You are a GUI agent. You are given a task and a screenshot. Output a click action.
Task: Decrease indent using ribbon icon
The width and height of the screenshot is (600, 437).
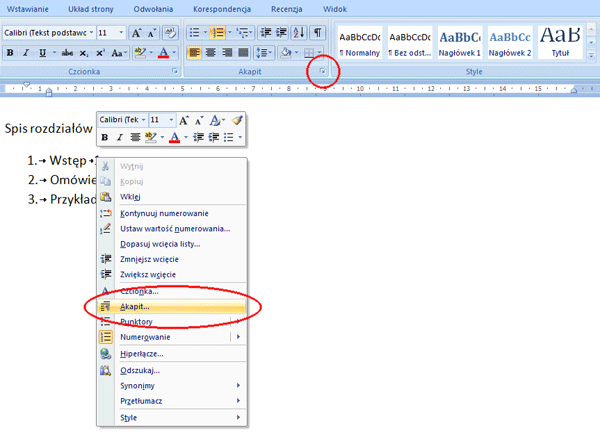pyautogui.click(x=266, y=33)
